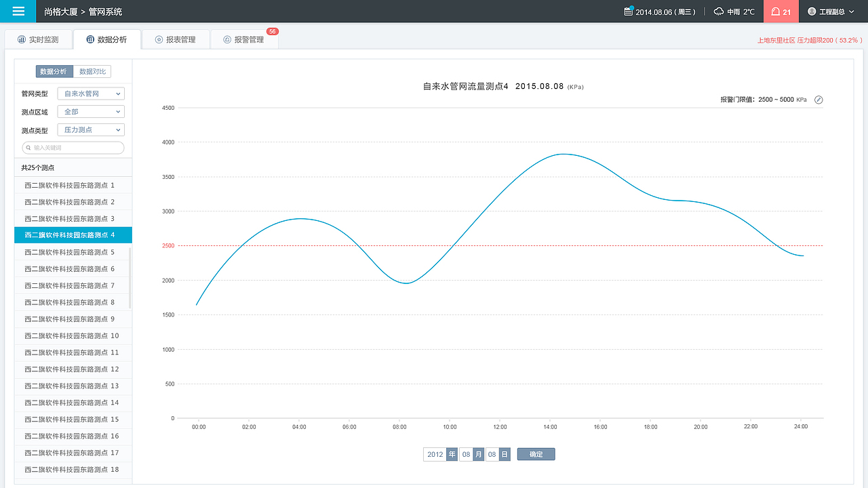Select 西二旗软件科技园东路测点 9
This screenshot has width=868, height=488.
(73, 319)
